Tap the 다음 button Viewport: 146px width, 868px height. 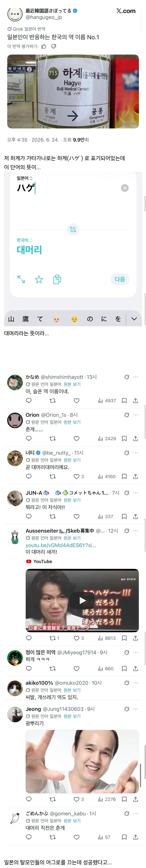tap(120, 279)
